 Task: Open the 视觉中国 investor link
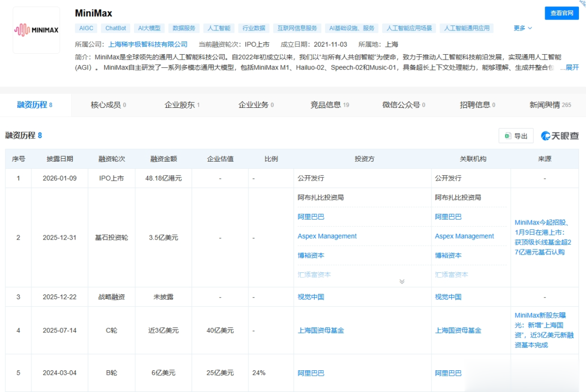(x=311, y=297)
